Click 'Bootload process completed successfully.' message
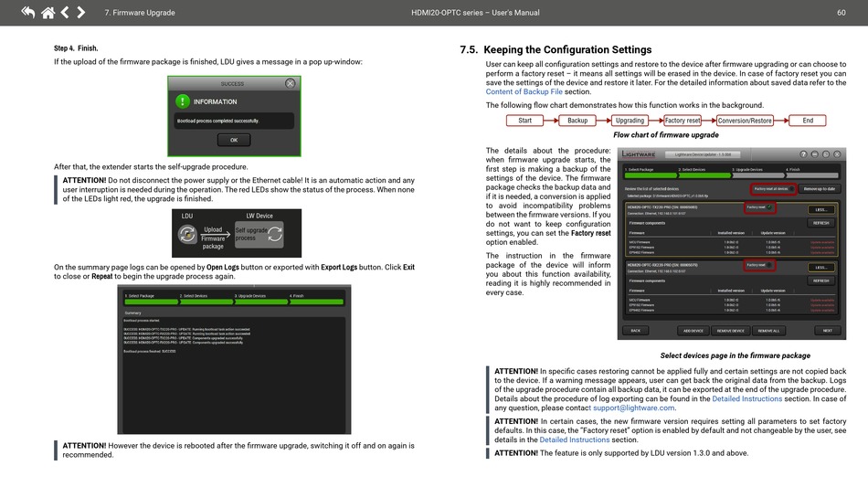The height and width of the screenshot is (487, 868). pyautogui.click(x=218, y=121)
